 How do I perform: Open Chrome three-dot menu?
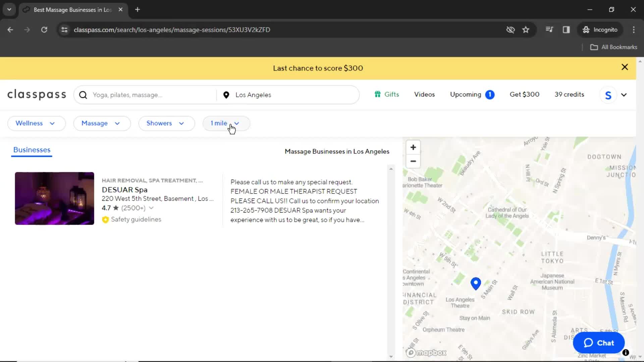[634, 30]
